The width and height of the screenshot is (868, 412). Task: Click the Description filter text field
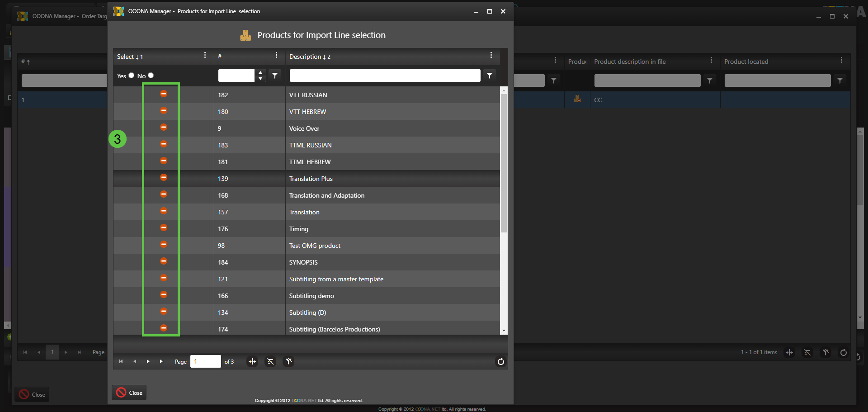click(x=385, y=76)
